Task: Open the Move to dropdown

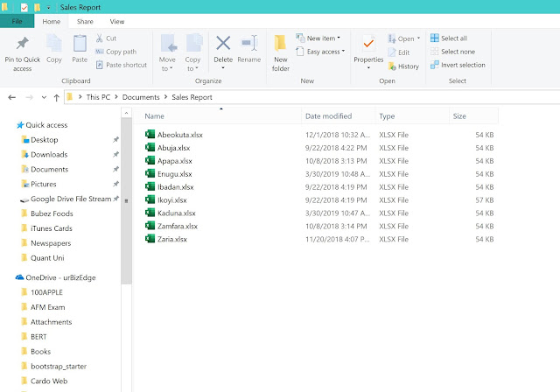Action: (167, 64)
